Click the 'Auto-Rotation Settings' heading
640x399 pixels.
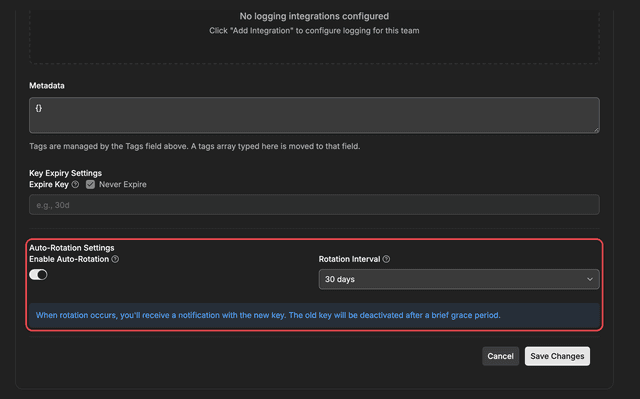tap(71, 248)
